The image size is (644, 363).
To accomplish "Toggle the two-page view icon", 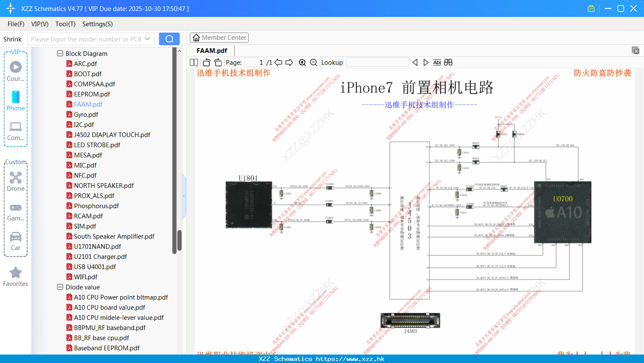I will [x=194, y=62].
